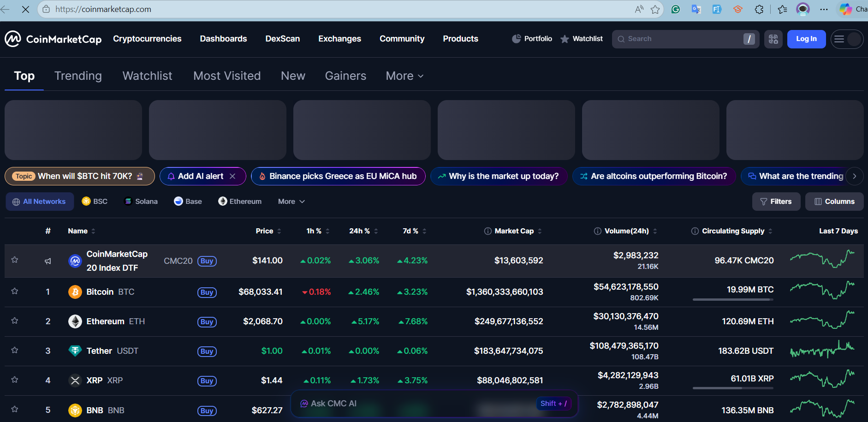This screenshot has height=422, width=868.
Task: Click the Bitcoin coin icon
Action: pos(75,292)
